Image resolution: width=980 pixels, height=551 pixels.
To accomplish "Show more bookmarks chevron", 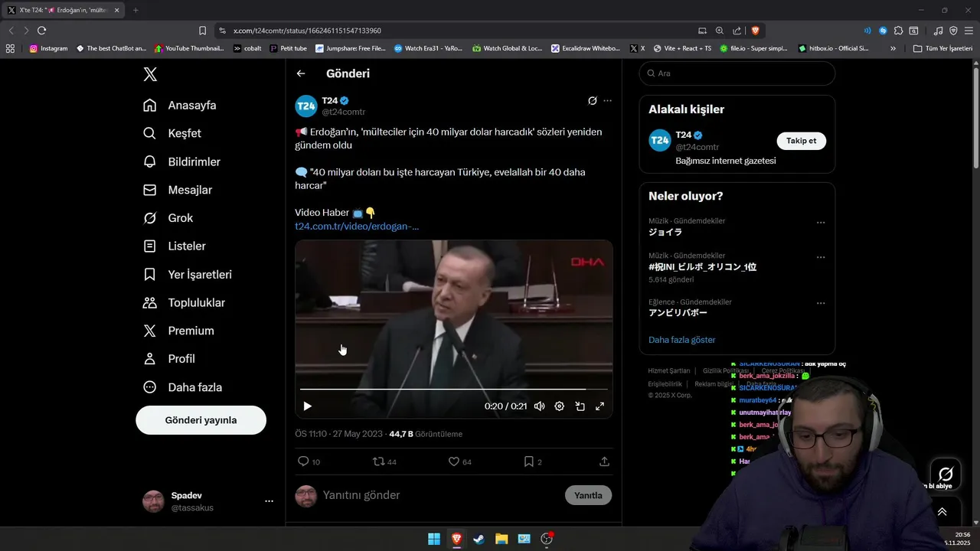I will point(893,48).
